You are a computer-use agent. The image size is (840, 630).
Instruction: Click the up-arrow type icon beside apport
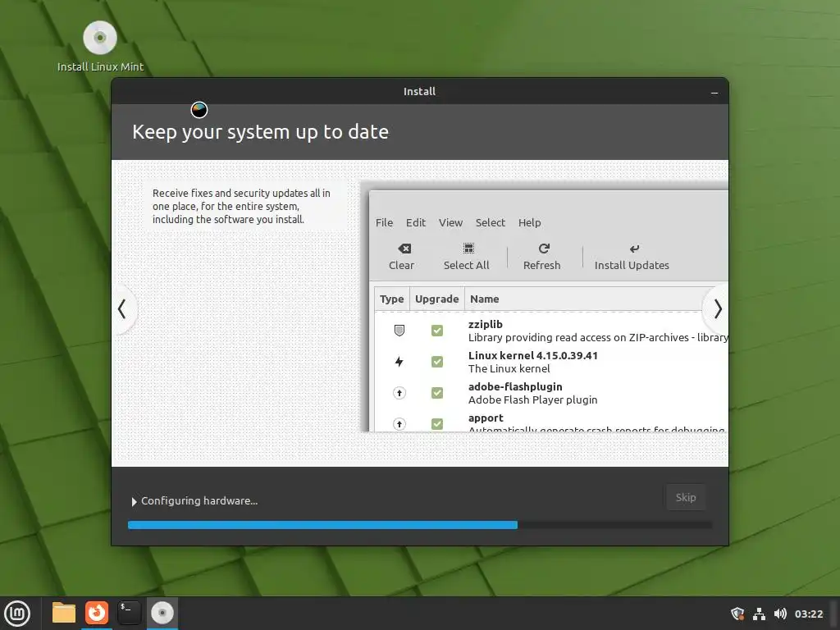[x=399, y=424]
